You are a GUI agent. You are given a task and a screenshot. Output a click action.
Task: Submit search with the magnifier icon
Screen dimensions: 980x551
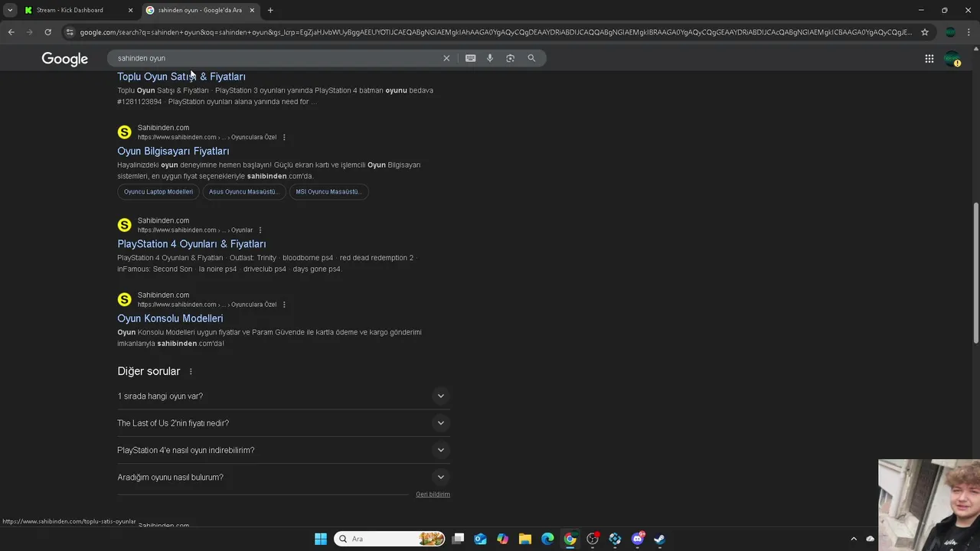531,58
